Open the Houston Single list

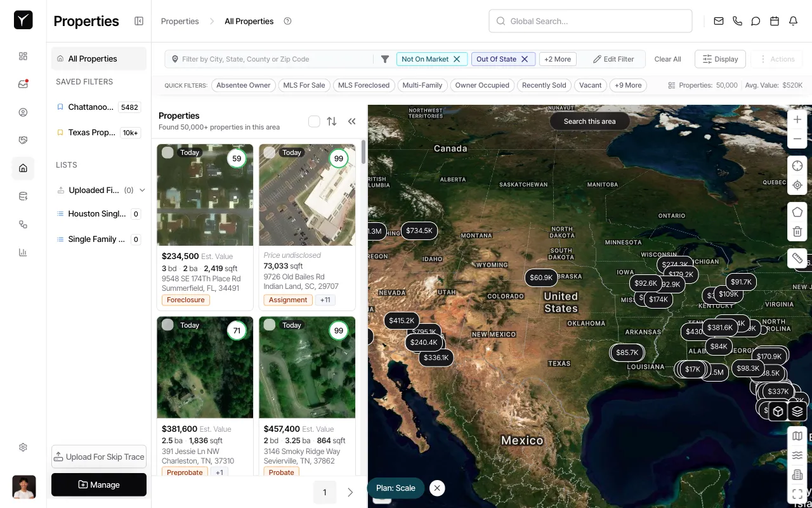tap(96, 214)
